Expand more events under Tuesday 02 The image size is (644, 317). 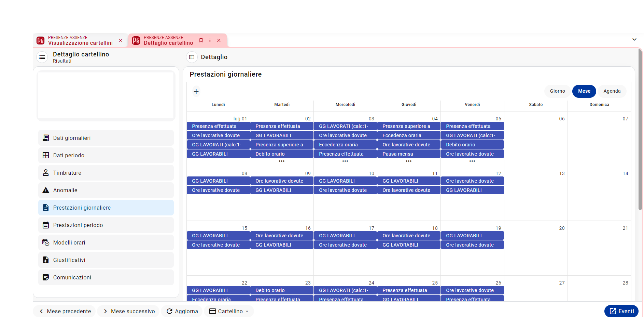point(282,161)
